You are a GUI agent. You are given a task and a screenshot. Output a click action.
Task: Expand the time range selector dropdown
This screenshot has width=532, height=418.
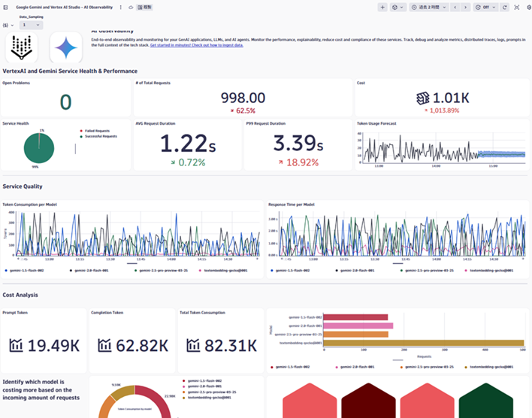point(429,7)
